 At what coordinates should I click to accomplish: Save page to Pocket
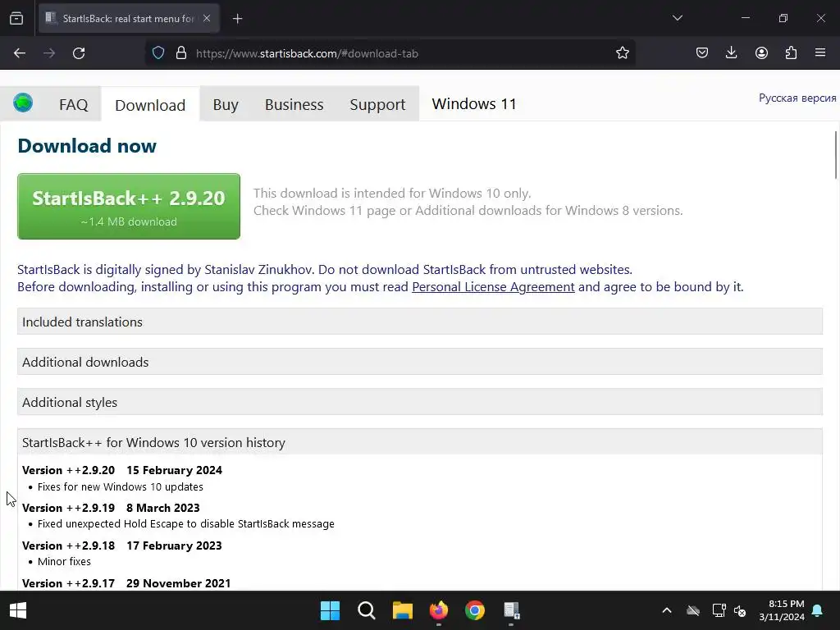coord(702,53)
